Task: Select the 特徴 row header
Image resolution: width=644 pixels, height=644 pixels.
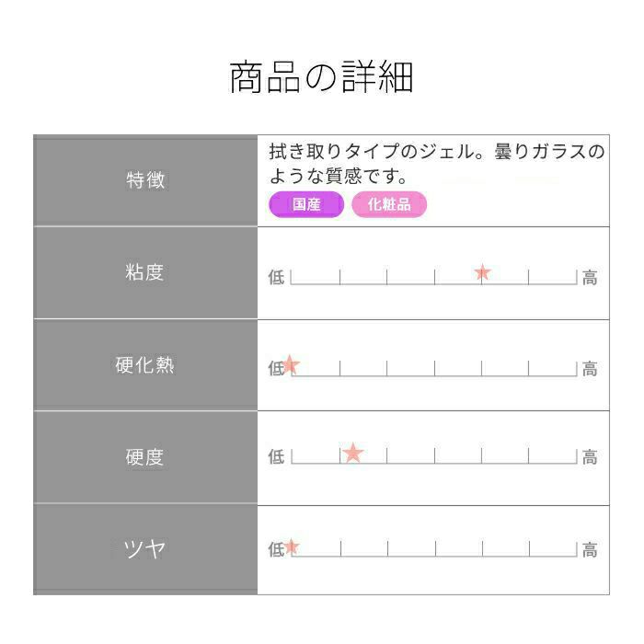Action: (145, 180)
